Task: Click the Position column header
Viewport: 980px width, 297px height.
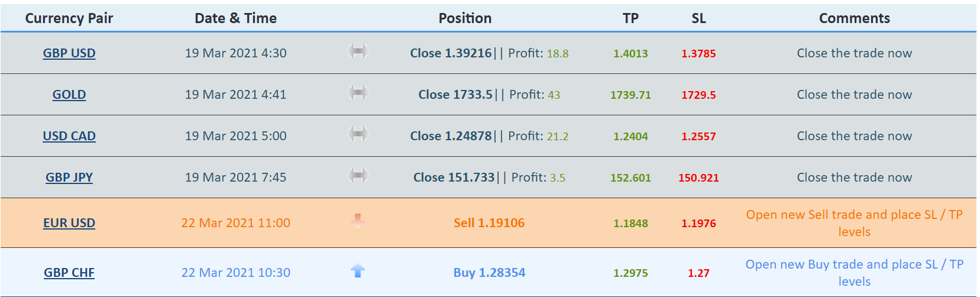Action: [x=465, y=18]
